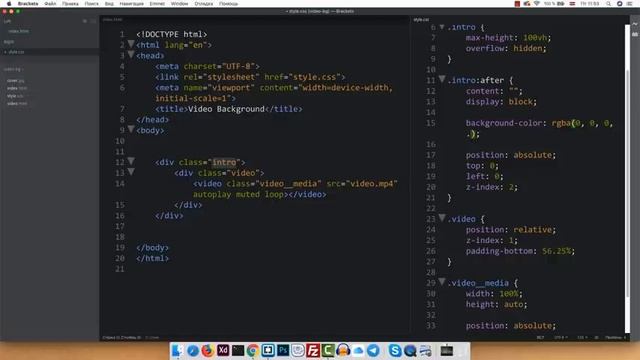This screenshot has width=640, height=360.
Task: Open the Отладка menu
Action: (x=204, y=4)
